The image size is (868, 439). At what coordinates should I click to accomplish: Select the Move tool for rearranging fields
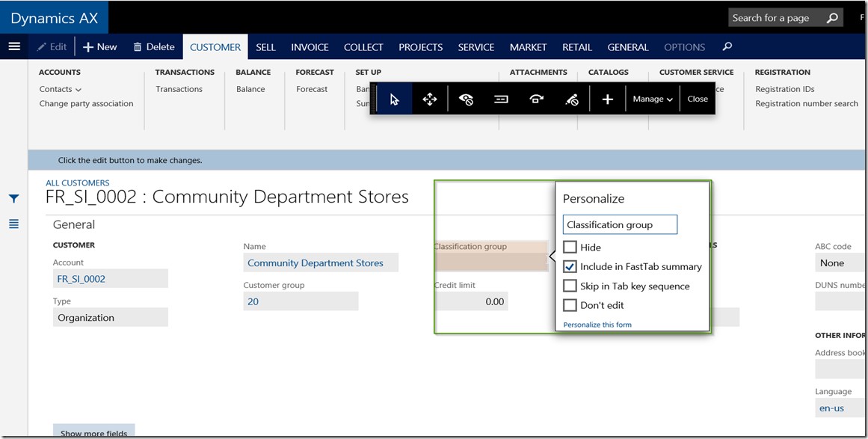click(430, 98)
